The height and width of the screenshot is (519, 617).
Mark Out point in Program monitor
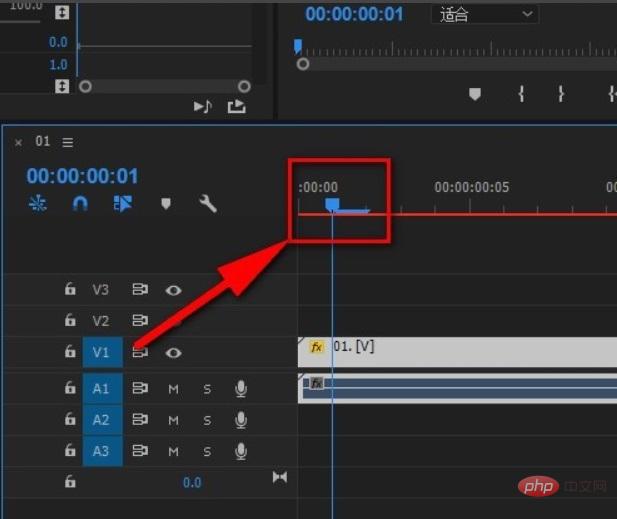561,94
